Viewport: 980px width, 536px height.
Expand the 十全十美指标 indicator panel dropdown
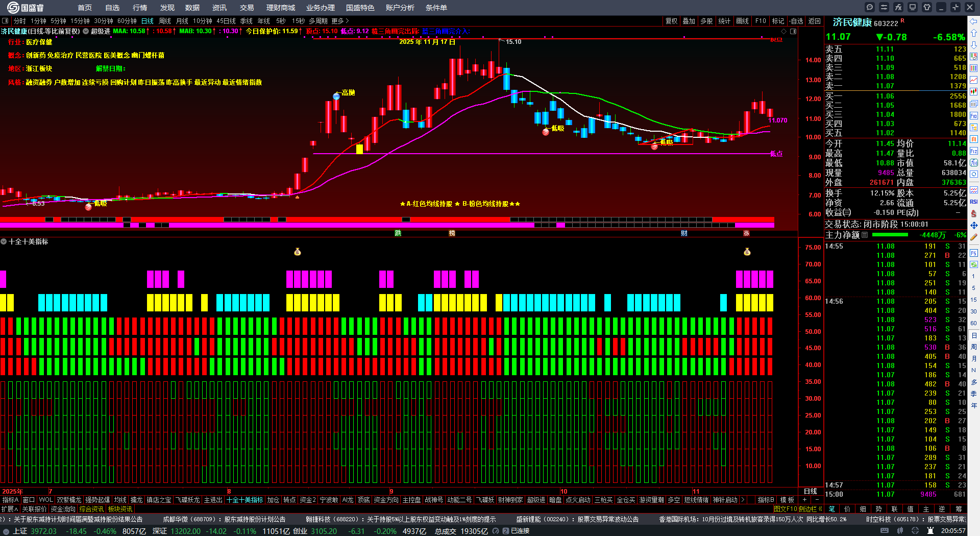[4, 241]
